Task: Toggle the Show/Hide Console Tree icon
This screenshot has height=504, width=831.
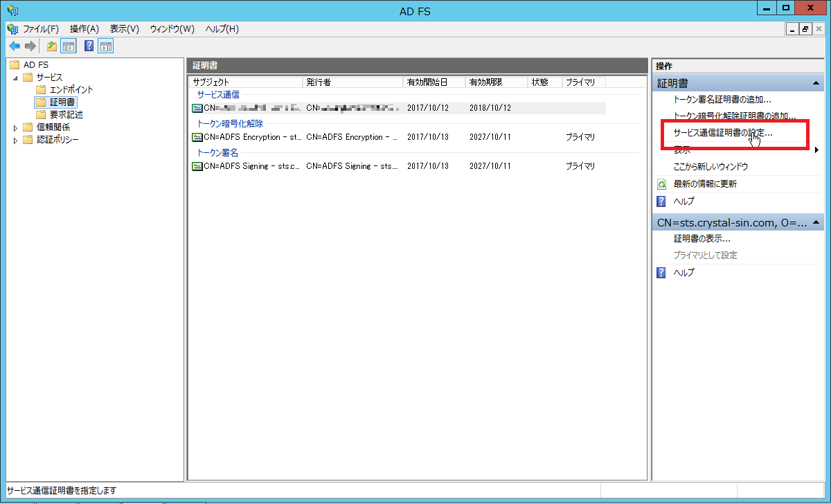Action: click(x=69, y=46)
